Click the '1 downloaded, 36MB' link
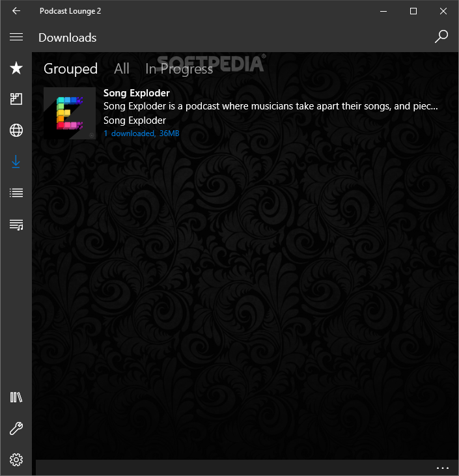This screenshot has height=476, width=459. pyautogui.click(x=141, y=133)
